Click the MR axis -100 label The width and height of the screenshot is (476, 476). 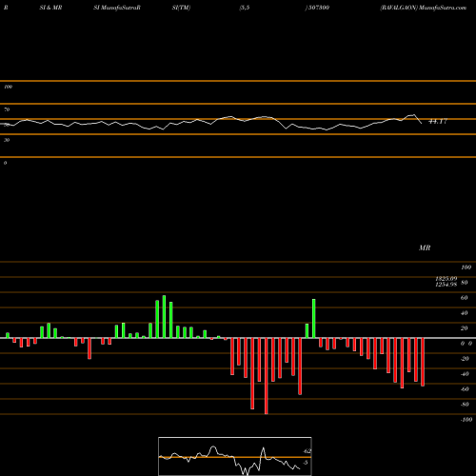click(466, 420)
